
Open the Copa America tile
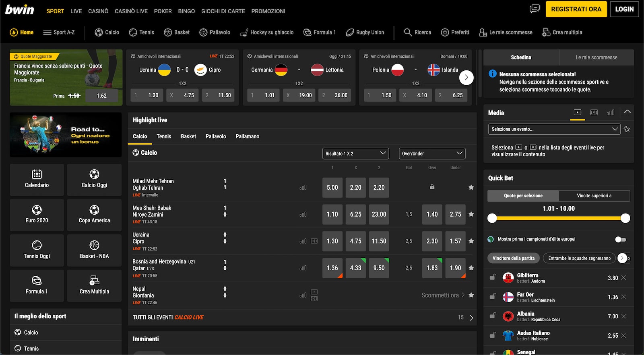click(x=94, y=215)
